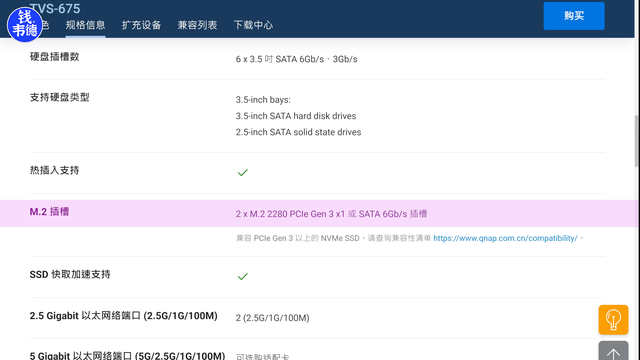Click the 2 (2.5G/1G/100M) value
This screenshot has width=640, height=360.
(272, 318)
